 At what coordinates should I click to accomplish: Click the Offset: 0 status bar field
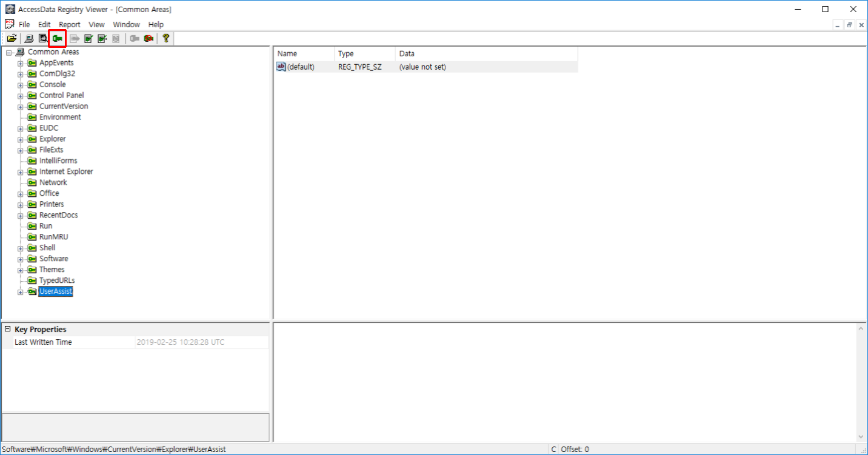pos(575,450)
